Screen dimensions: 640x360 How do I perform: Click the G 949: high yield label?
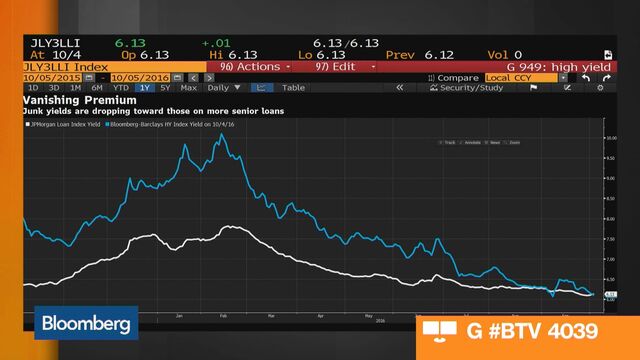tap(558, 67)
